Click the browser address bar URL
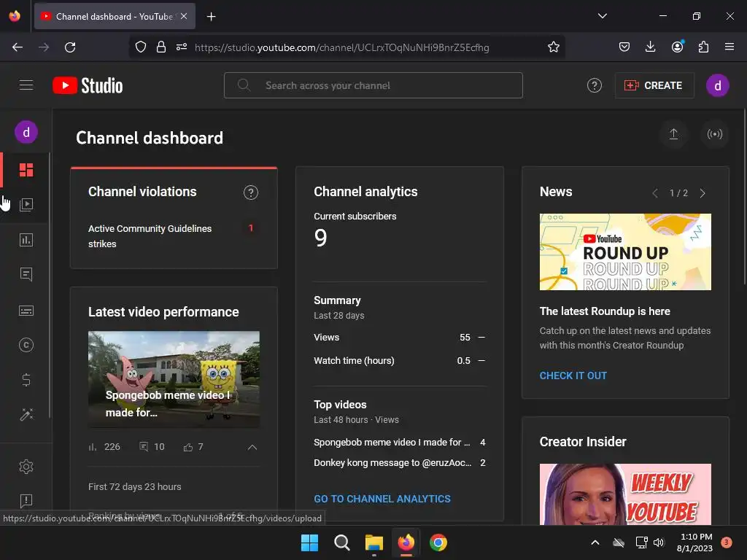This screenshot has width=747, height=560. [341, 47]
